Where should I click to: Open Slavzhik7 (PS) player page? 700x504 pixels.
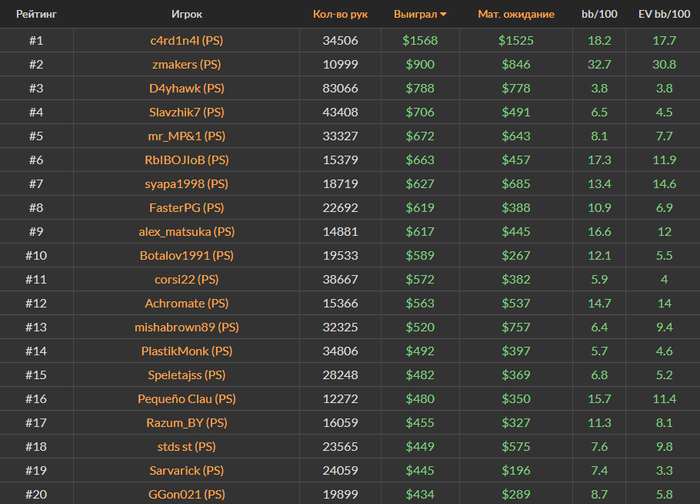point(187,112)
